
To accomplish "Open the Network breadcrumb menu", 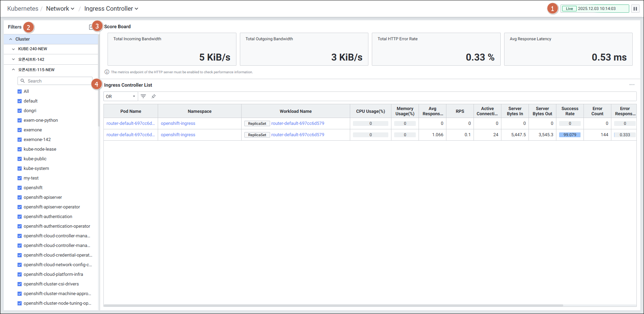I will click(60, 9).
